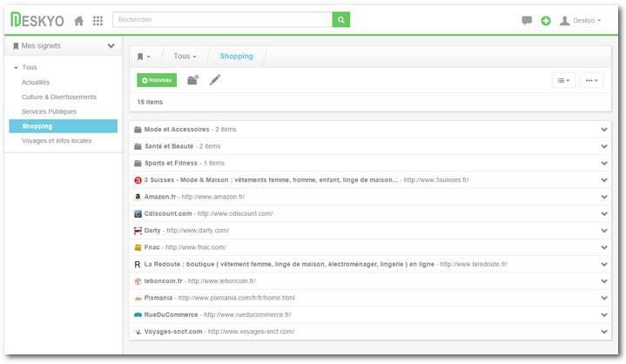The height and width of the screenshot is (364, 626).
Task: Expand the La Redoute row chevron
Action: click(x=604, y=264)
